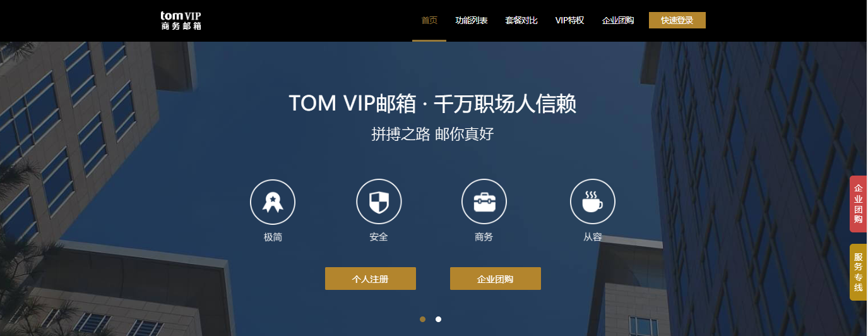This screenshot has height=336, width=868.
Task: Open 企业团购 in the top navigation bar
Action: tap(618, 20)
